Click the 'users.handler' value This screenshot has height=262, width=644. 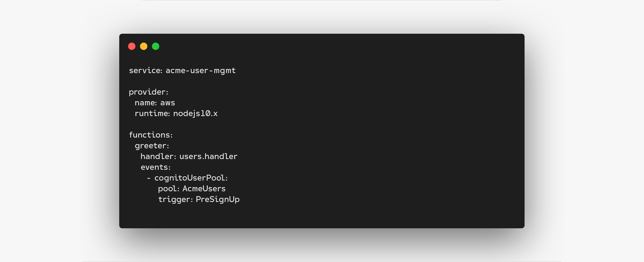[x=208, y=157]
